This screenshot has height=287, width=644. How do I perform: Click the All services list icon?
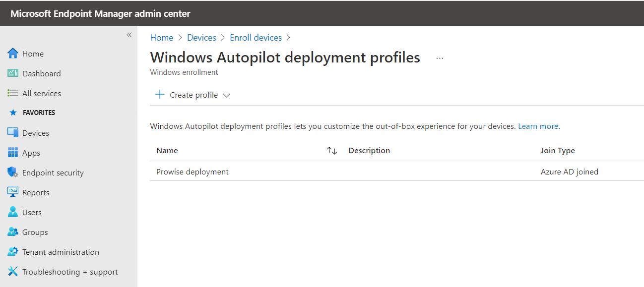13,93
